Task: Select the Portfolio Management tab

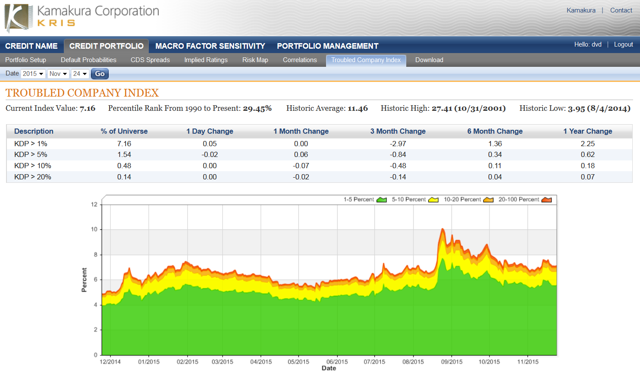Action: 328,46
